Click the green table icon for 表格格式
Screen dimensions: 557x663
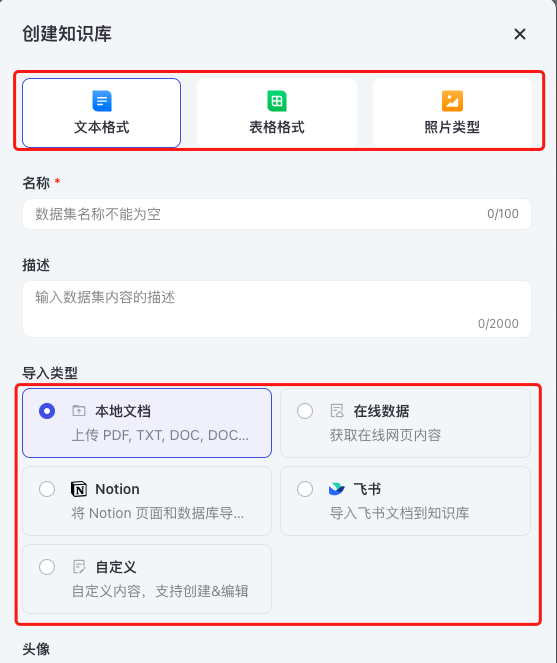click(277, 101)
